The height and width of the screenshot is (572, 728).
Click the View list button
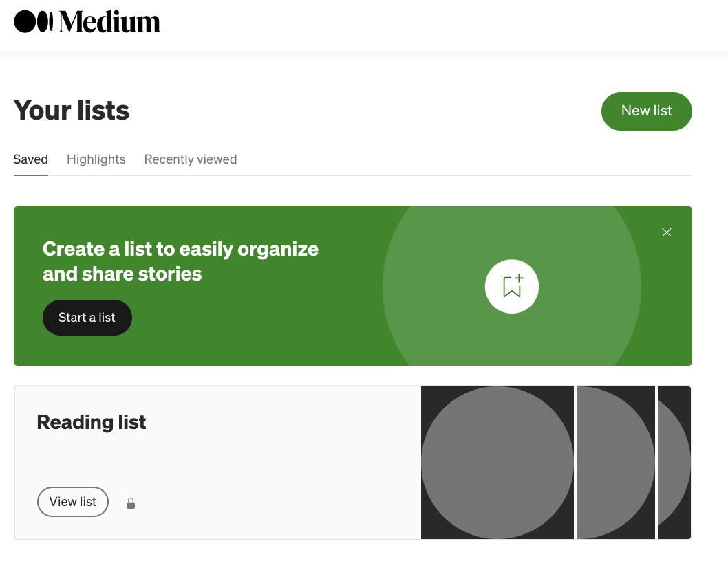[x=72, y=502]
